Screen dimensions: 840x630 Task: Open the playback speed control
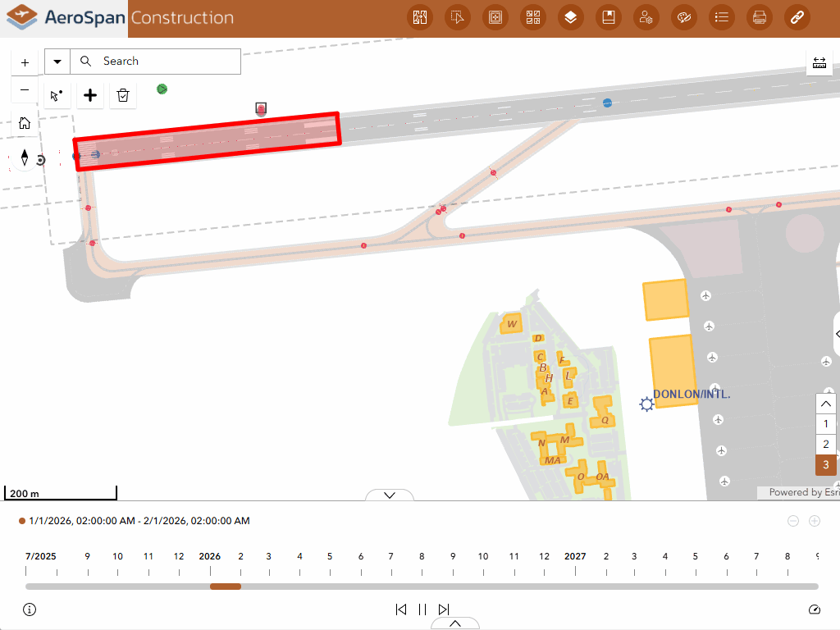coord(815,609)
